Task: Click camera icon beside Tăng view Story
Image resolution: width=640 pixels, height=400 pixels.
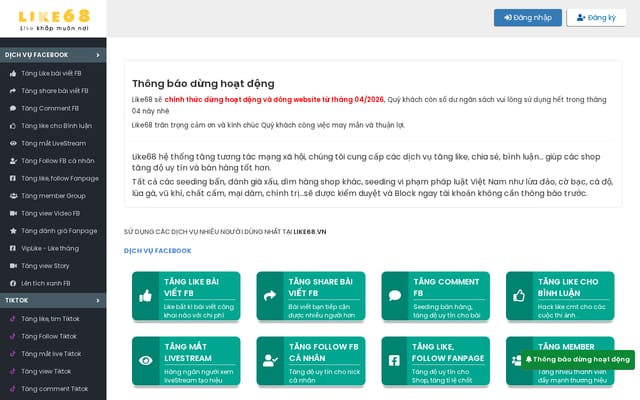Action: pos(13,266)
